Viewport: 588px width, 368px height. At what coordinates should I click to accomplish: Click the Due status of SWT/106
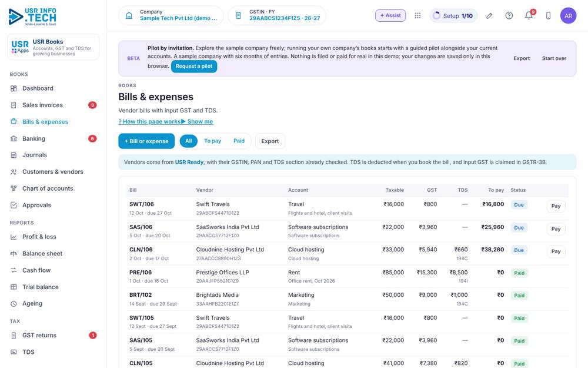click(x=519, y=205)
